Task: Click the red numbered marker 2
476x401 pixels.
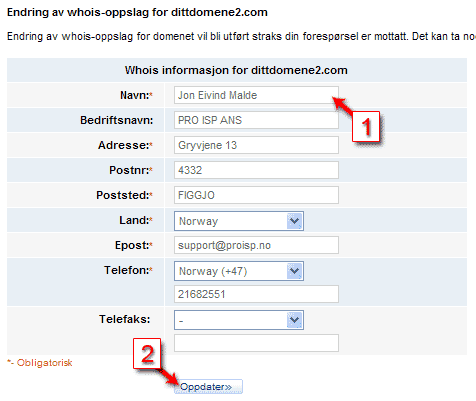Action: tap(147, 354)
